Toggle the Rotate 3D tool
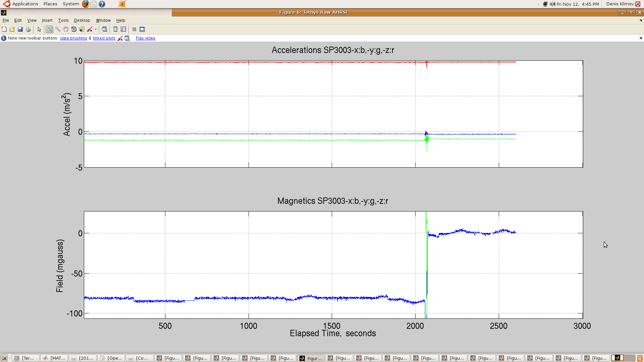644x362 pixels. pyautogui.click(x=74, y=29)
